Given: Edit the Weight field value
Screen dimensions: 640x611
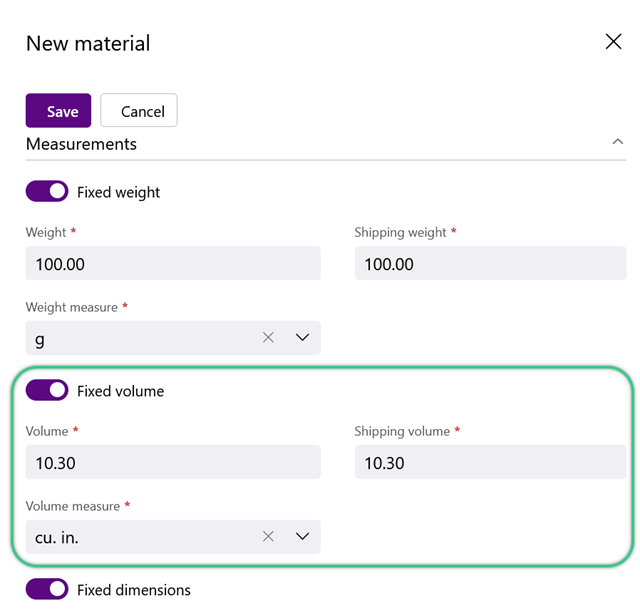Looking at the screenshot, I should tap(173, 263).
